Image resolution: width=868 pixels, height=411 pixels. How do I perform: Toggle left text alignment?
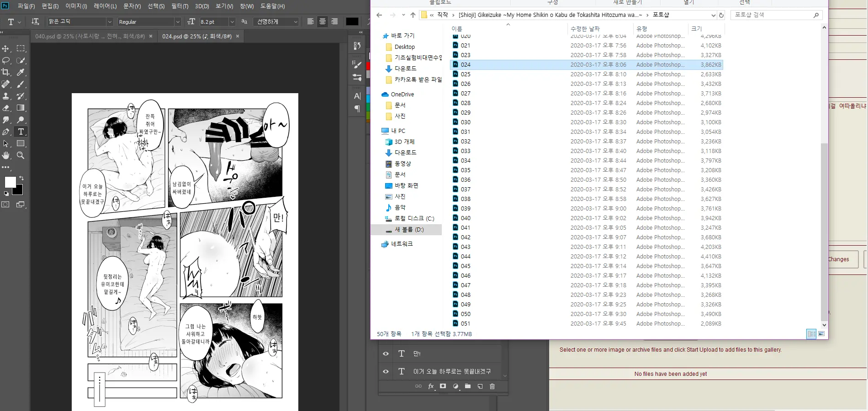311,21
